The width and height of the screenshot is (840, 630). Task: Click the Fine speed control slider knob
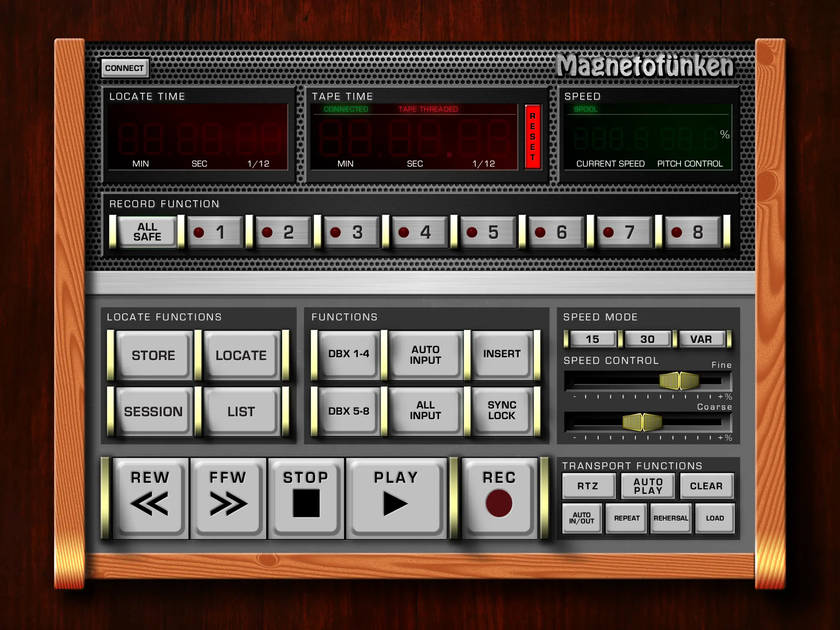(679, 381)
